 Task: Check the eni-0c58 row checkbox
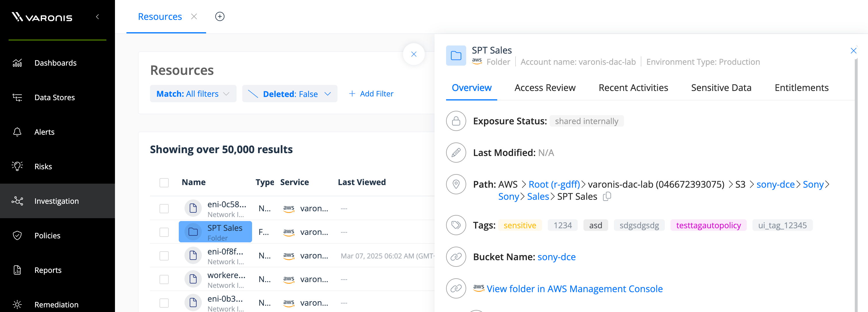(164, 208)
